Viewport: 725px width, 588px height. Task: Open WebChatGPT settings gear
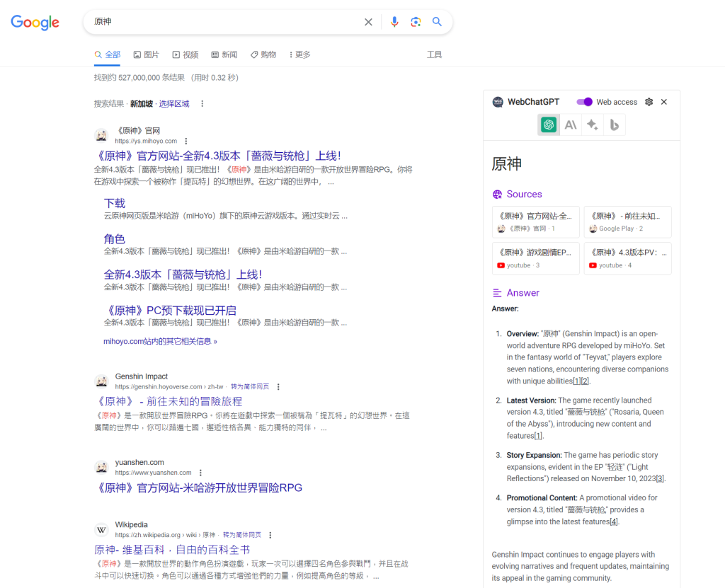click(x=649, y=102)
